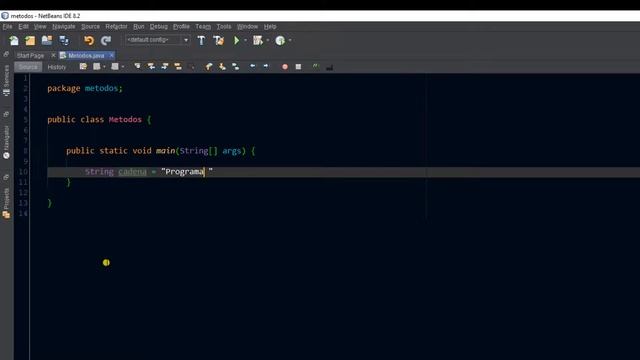Open the Edit menu
The width and height of the screenshot is (640, 360).
click(x=23, y=27)
